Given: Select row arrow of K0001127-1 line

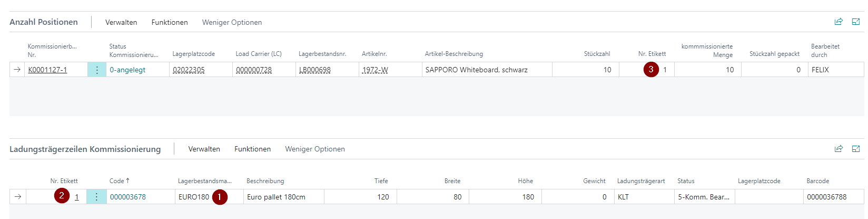Looking at the screenshot, I should pyautogui.click(x=17, y=70).
